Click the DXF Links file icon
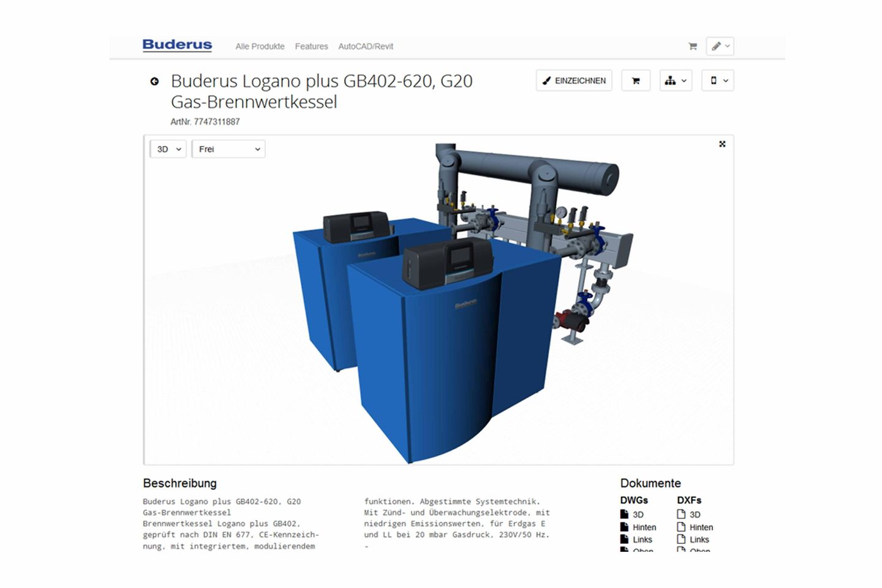Screen dimensions: 882x588 click(681, 539)
